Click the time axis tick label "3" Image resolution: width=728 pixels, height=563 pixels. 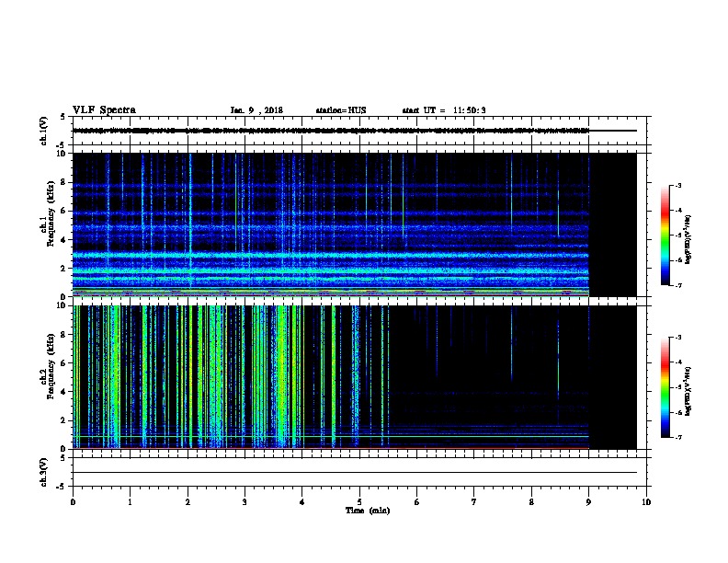tap(245, 502)
